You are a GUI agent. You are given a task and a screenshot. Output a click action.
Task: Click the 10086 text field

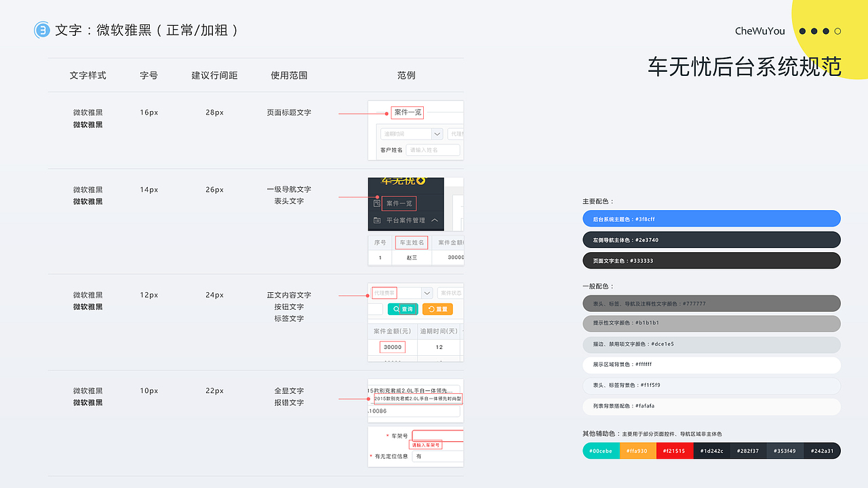(414, 411)
